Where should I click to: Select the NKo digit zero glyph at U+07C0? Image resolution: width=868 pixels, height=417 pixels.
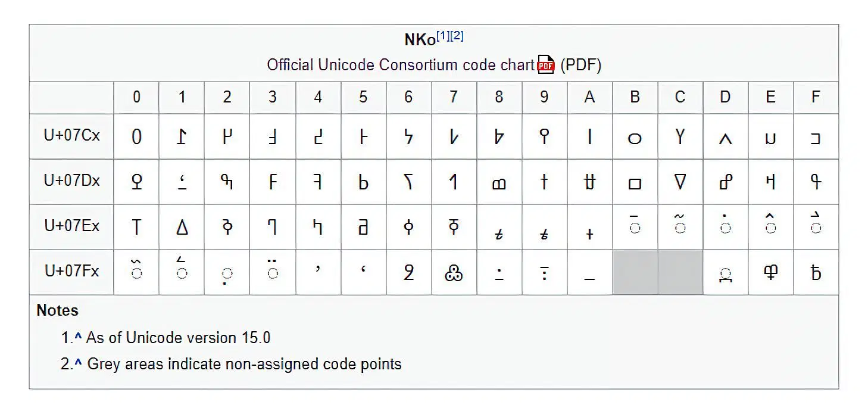click(136, 137)
